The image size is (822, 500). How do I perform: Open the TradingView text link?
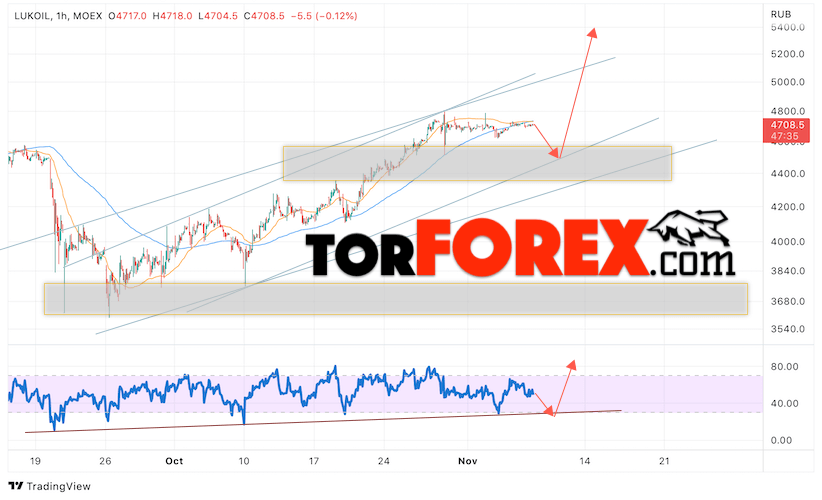(x=58, y=486)
